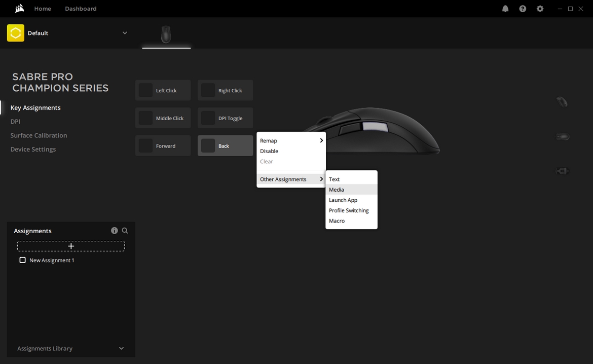
Task: Go to the Home tab
Action: pos(43,9)
